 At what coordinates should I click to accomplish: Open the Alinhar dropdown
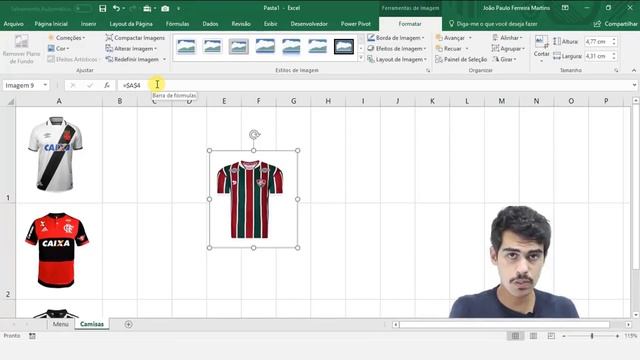pos(507,38)
